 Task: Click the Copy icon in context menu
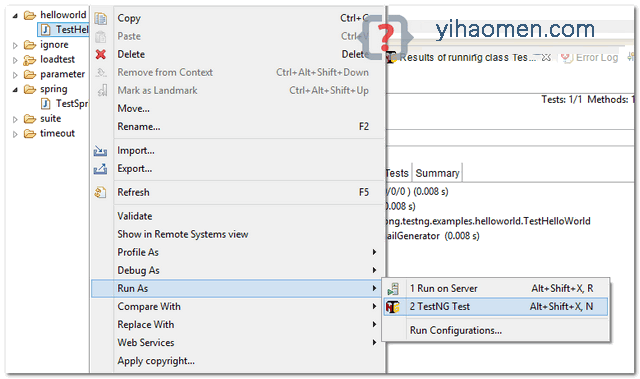100,18
